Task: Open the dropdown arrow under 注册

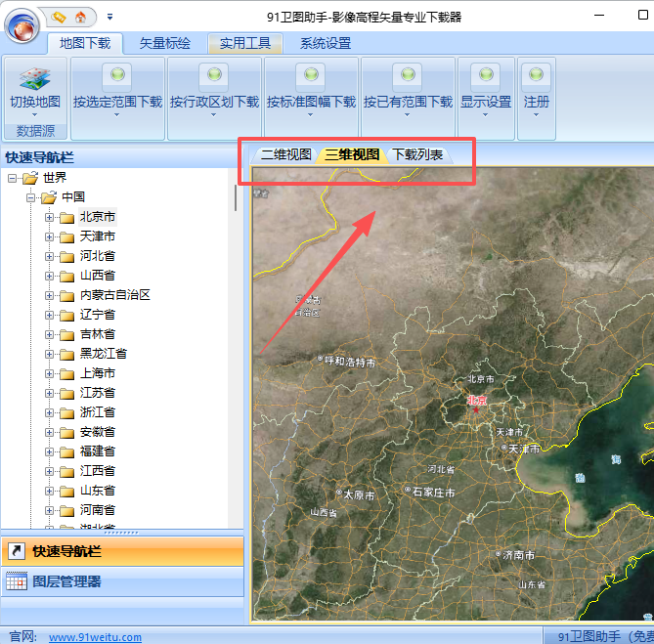Action: [x=536, y=115]
